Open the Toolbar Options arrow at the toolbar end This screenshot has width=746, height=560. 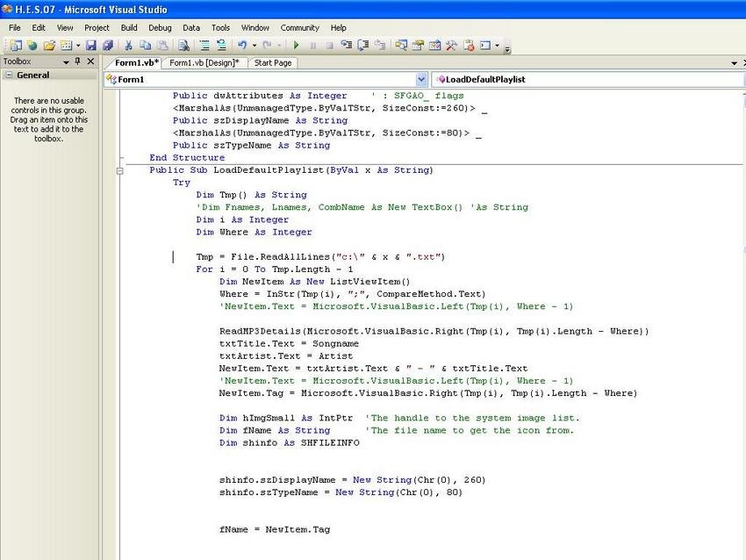pyautogui.click(x=507, y=48)
